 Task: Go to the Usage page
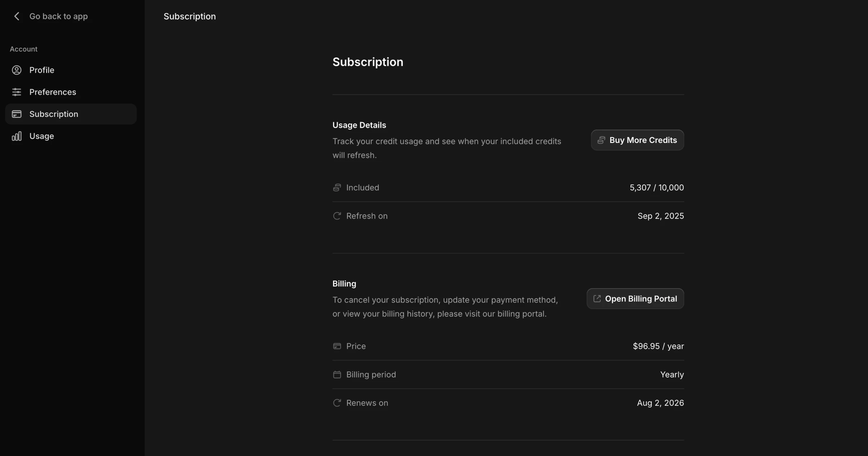(42, 136)
